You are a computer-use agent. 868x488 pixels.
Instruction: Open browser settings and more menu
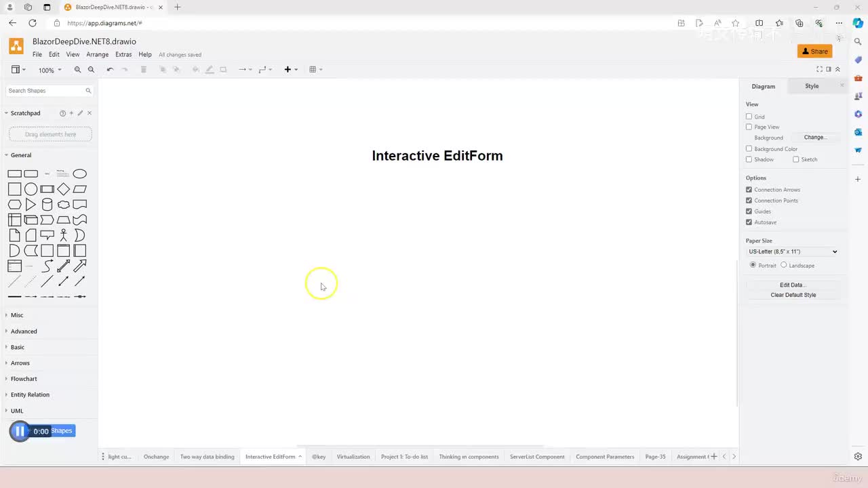pyautogui.click(x=839, y=23)
